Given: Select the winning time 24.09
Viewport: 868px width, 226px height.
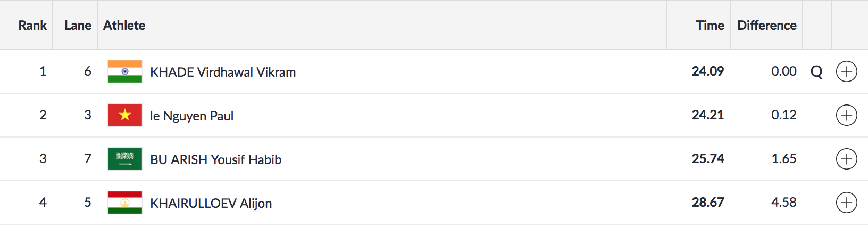Looking at the screenshot, I should tap(707, 71).
